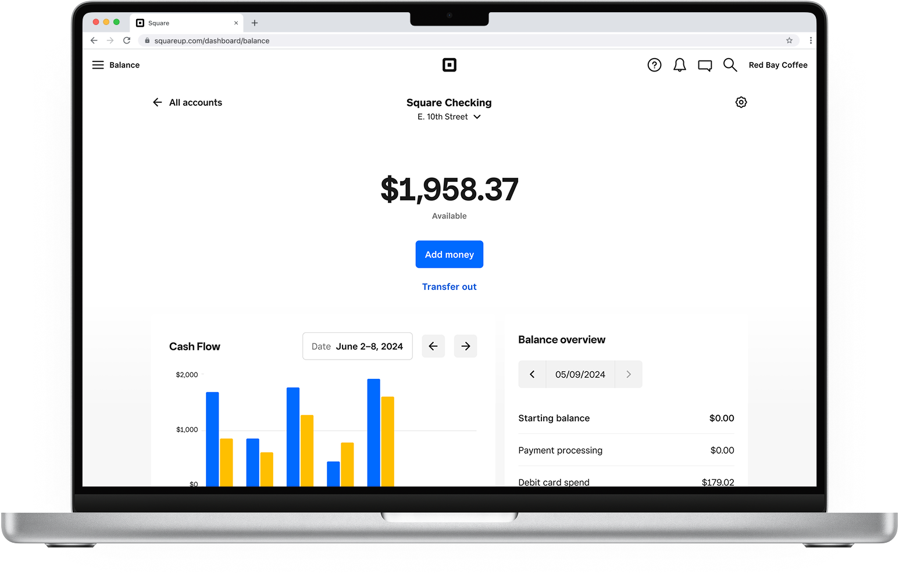Click the Add money button

click(x=449, y=254)
